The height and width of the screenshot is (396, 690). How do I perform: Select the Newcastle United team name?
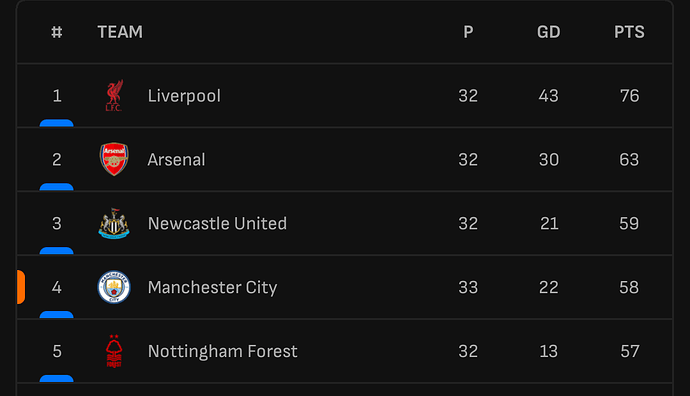coord(217,224)
